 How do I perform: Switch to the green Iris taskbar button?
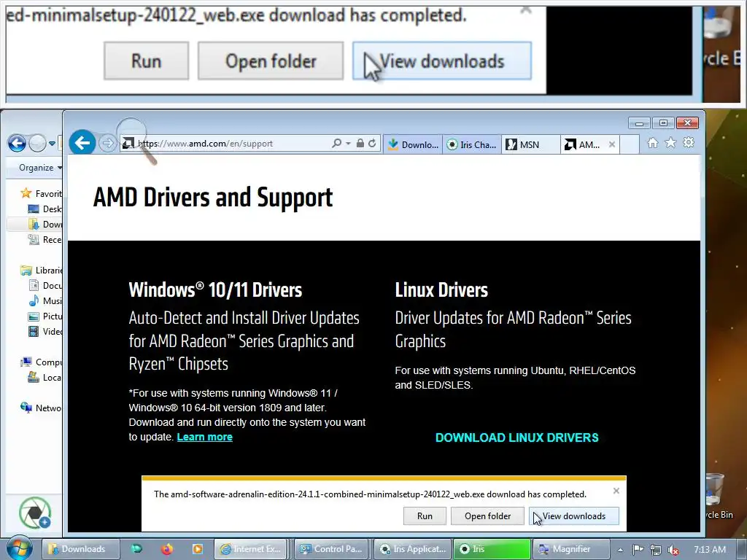[491, 549]
